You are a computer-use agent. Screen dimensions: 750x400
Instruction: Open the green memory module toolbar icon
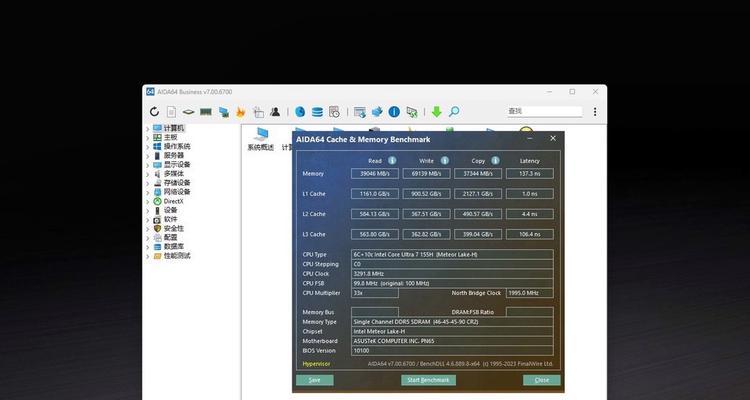[206, 112]
